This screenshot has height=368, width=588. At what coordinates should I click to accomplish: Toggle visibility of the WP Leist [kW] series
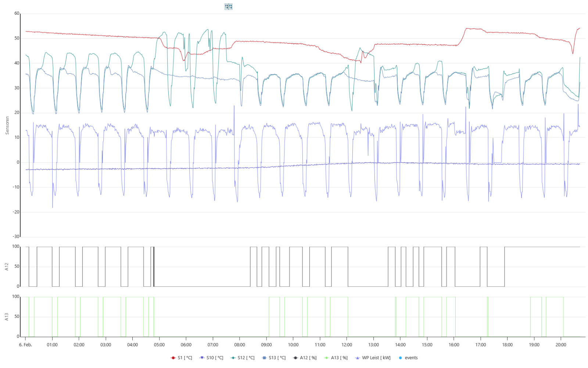376,358
